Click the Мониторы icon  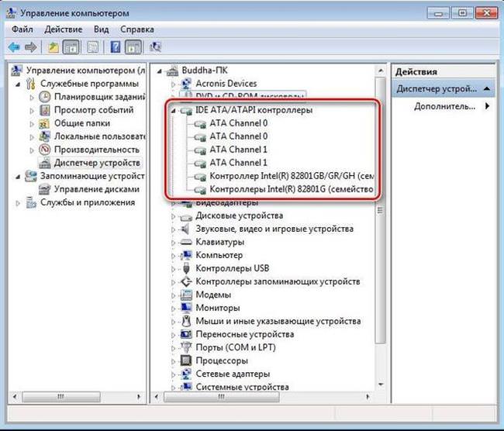186,308
